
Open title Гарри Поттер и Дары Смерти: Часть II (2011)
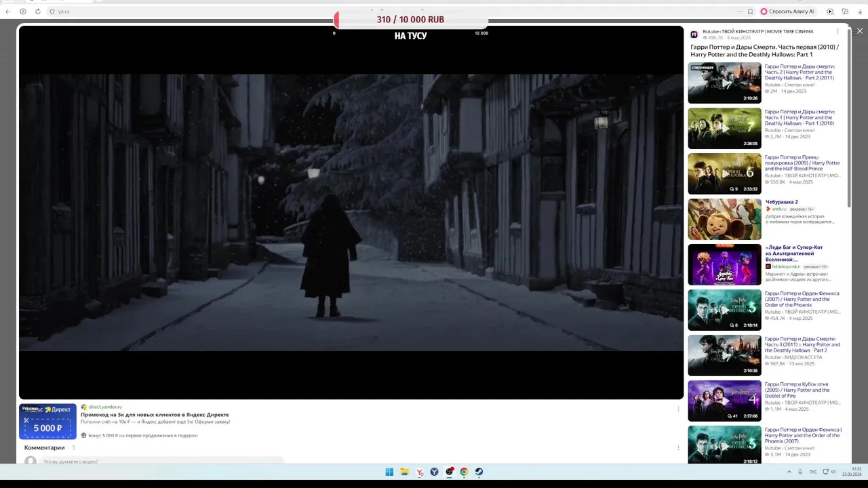(x=802, y=344)
